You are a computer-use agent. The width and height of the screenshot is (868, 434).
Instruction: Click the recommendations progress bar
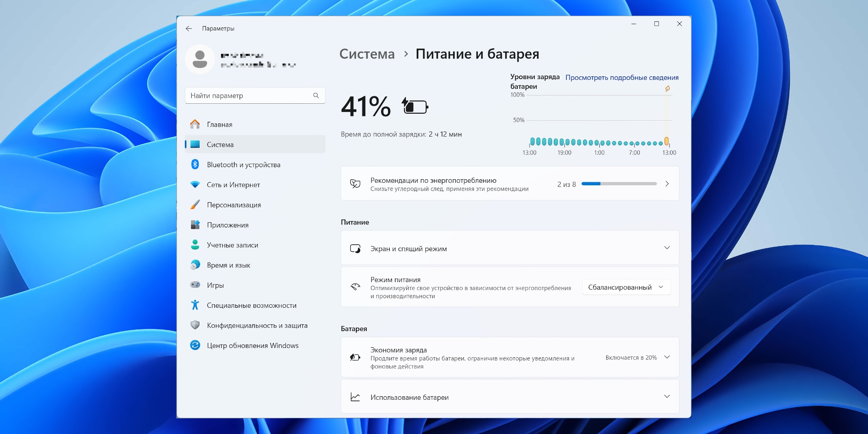pos(619,184)
